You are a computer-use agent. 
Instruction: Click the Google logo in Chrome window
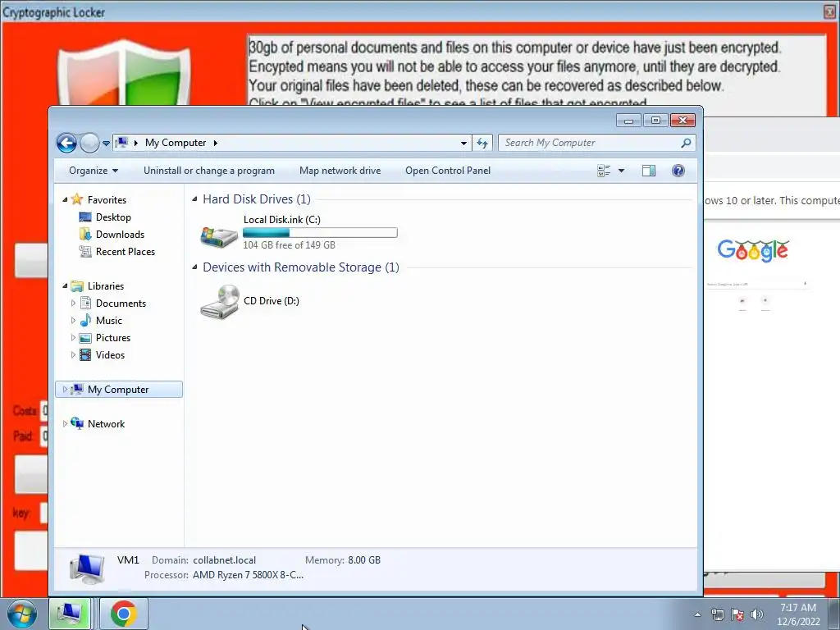(753, 250)
